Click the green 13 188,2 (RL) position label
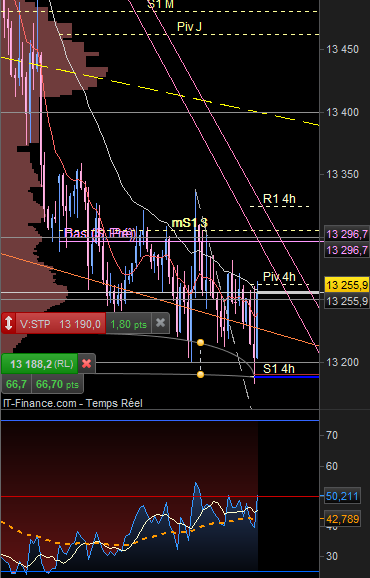 pos(40,364)
